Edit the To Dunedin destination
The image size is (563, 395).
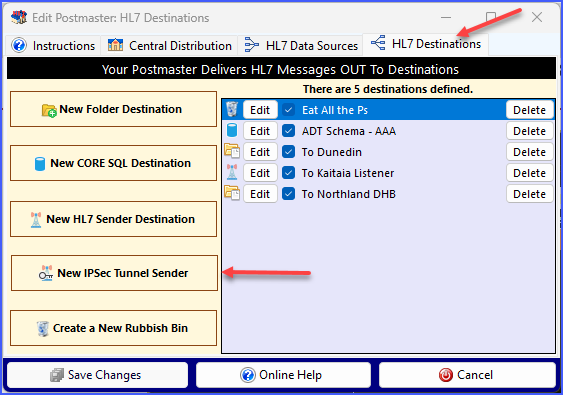[260, 152]
